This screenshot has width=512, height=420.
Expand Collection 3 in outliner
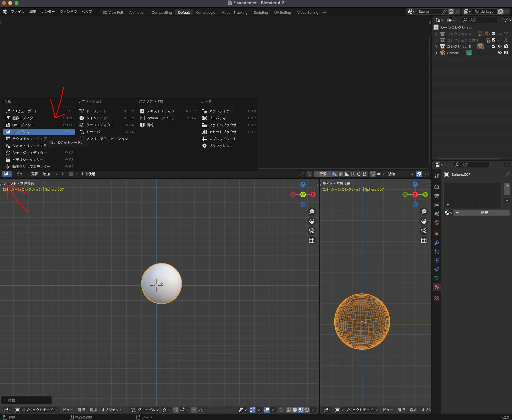pyautogui.click(x=436, y=46)
